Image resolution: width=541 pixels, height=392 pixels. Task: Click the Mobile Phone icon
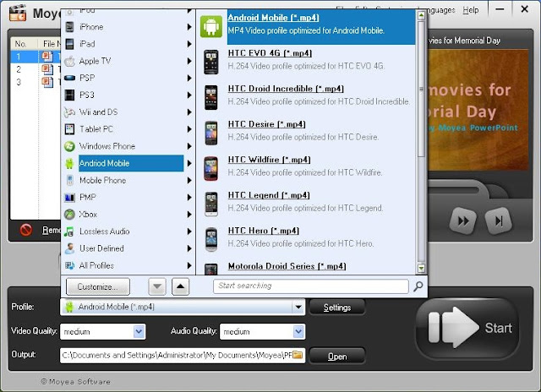pos(69,180)
